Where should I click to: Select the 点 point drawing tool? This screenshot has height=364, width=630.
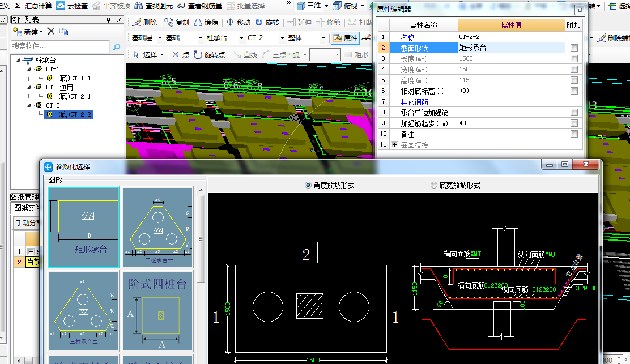(x=181, y=54)
